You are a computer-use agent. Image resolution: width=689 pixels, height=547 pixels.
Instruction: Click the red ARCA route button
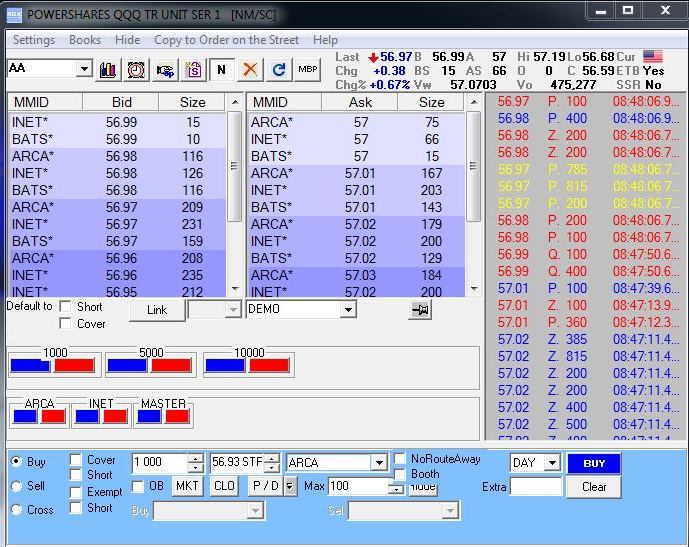(53, 416)
